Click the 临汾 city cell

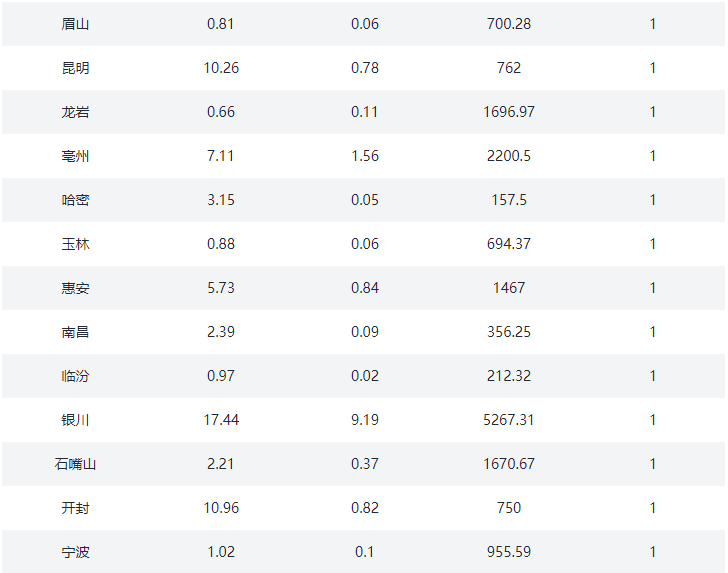point(75,376)
